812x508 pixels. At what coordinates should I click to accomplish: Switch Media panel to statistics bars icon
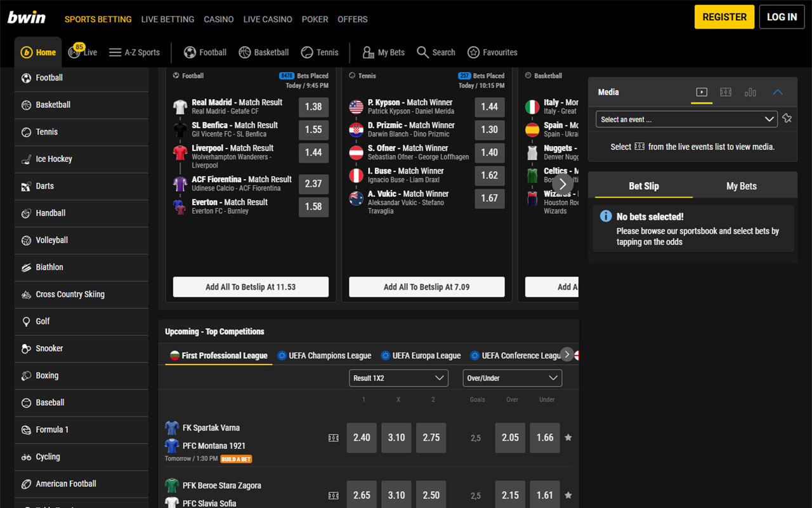pos(750,92)
